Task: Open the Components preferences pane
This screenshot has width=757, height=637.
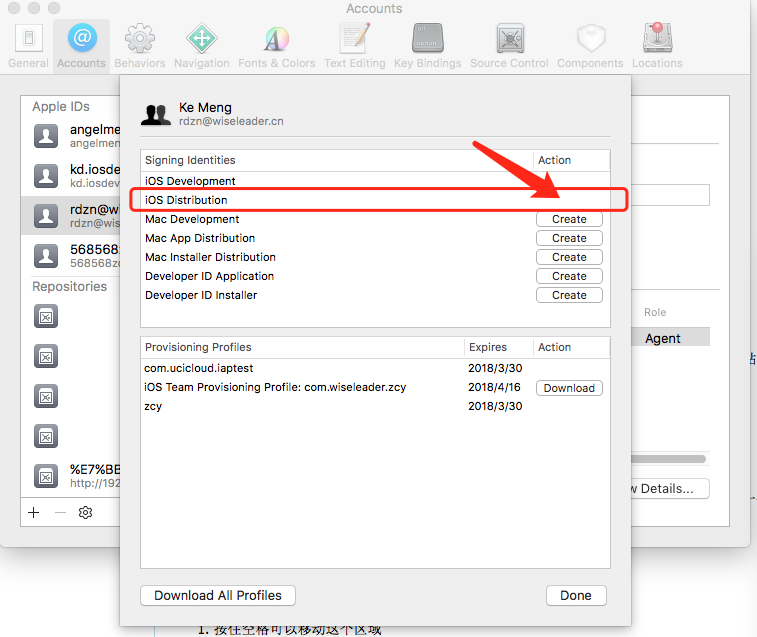Action: pyautogui.click(x=590, y=46)
